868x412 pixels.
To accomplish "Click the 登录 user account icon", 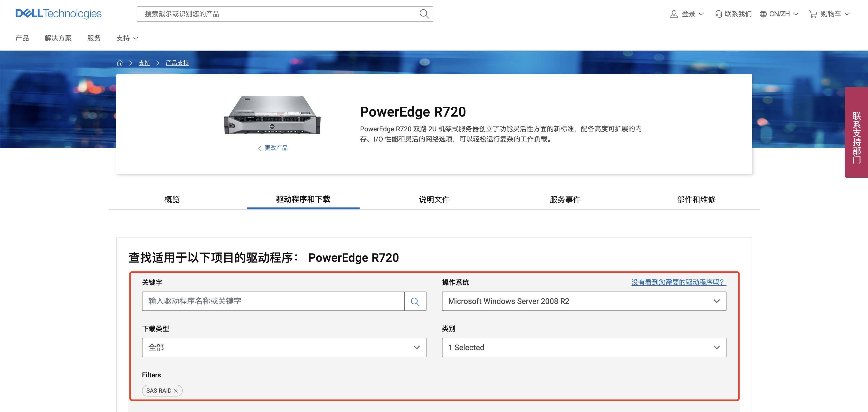I will pyautogui.click(x=674, y=14).
